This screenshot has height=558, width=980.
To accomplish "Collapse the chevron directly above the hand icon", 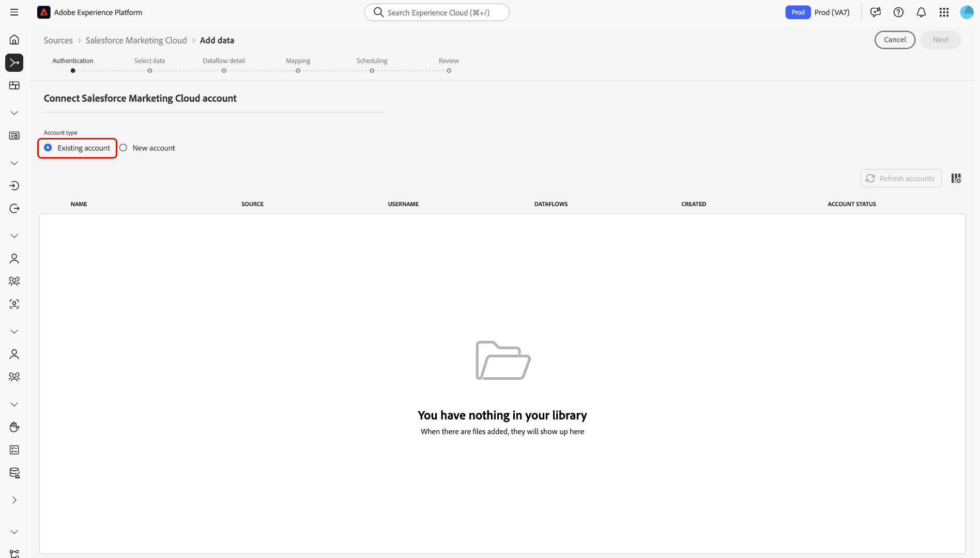I will click(x=14, y=404).
